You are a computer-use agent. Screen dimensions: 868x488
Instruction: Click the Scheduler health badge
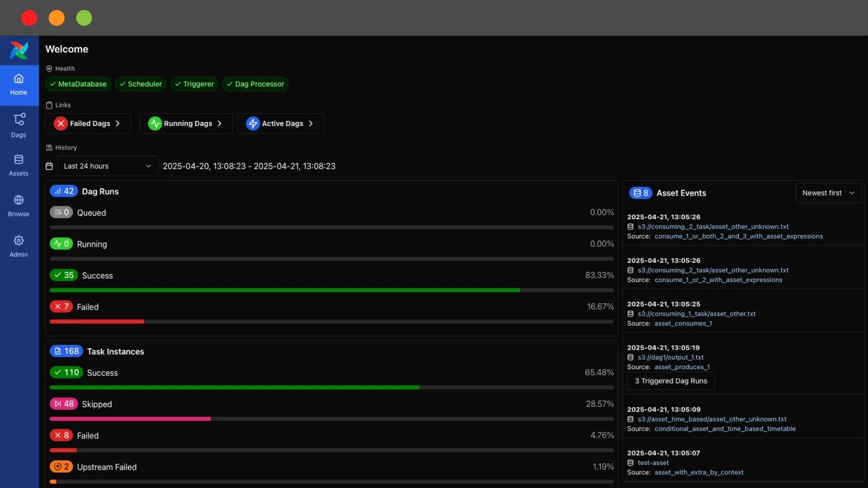(x=141, y=84)
